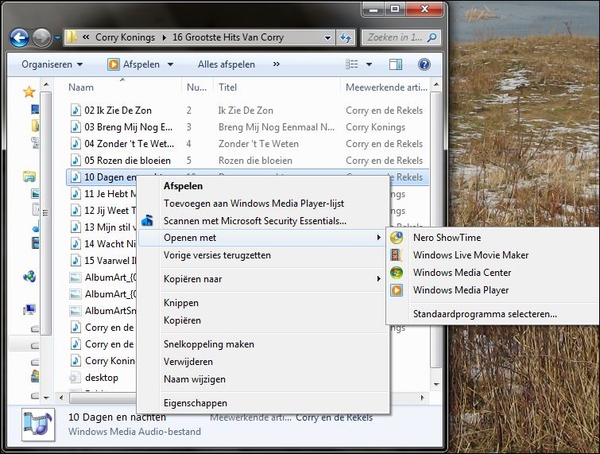Click the desktop file icon
This screenshot has height=454, width=600.
75,378
